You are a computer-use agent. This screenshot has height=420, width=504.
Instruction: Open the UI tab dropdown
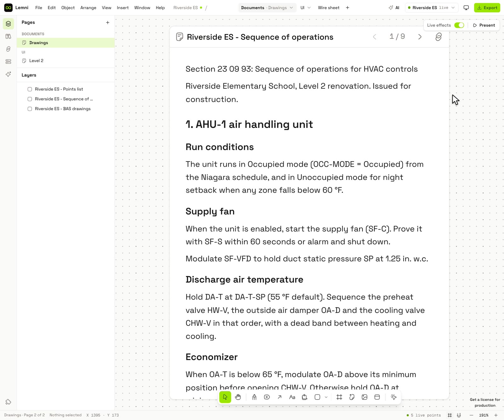[x=305, y=8]
